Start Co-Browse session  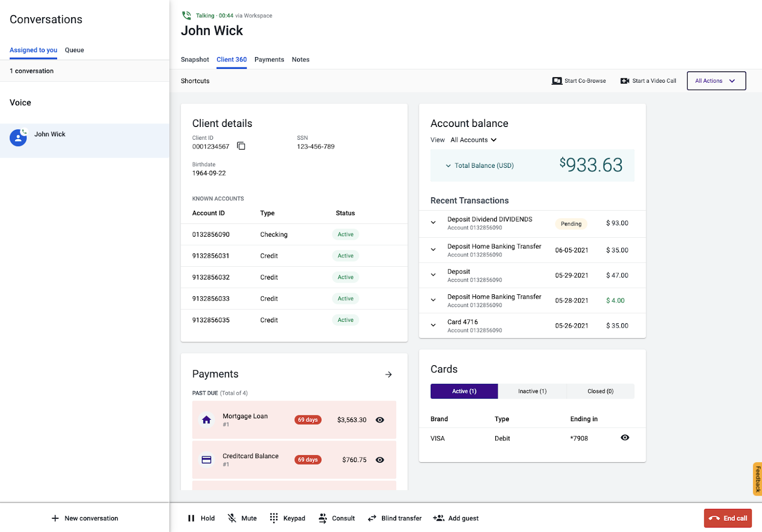click(579, 81)
